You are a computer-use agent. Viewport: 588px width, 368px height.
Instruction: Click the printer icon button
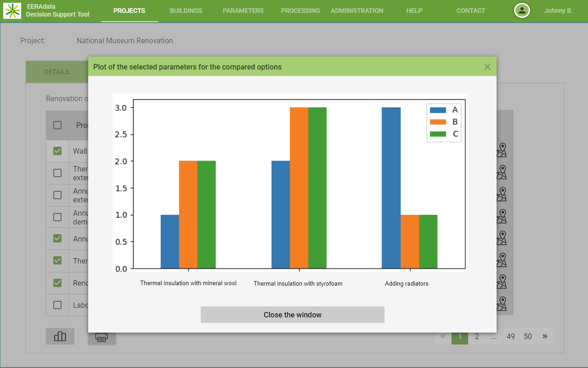tap(102, 337)
